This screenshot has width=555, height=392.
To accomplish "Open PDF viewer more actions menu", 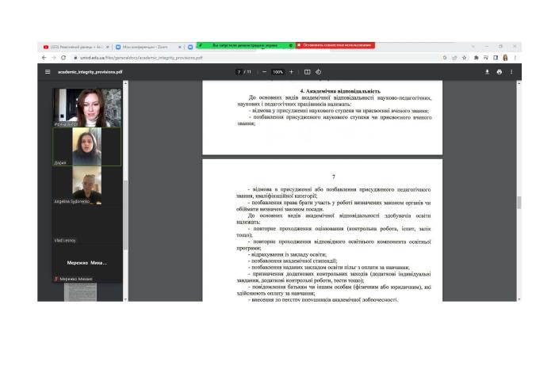I will tap(511, 72).
